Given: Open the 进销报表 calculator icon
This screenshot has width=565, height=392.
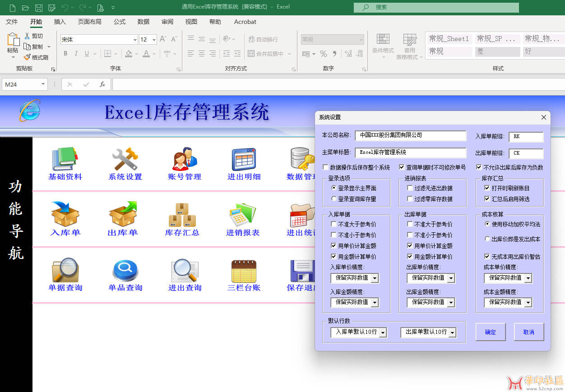Looking at the screenshot, I should (243, 215).
